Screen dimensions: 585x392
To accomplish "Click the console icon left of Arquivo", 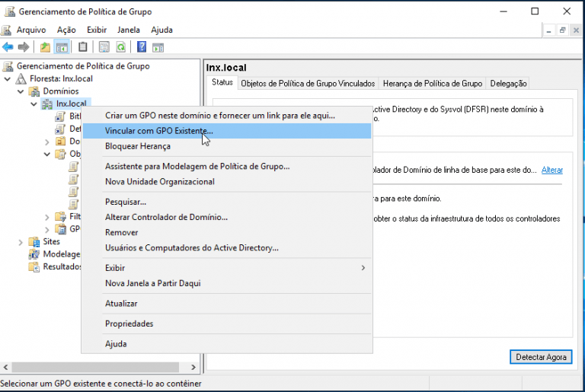I will (6, 30).
